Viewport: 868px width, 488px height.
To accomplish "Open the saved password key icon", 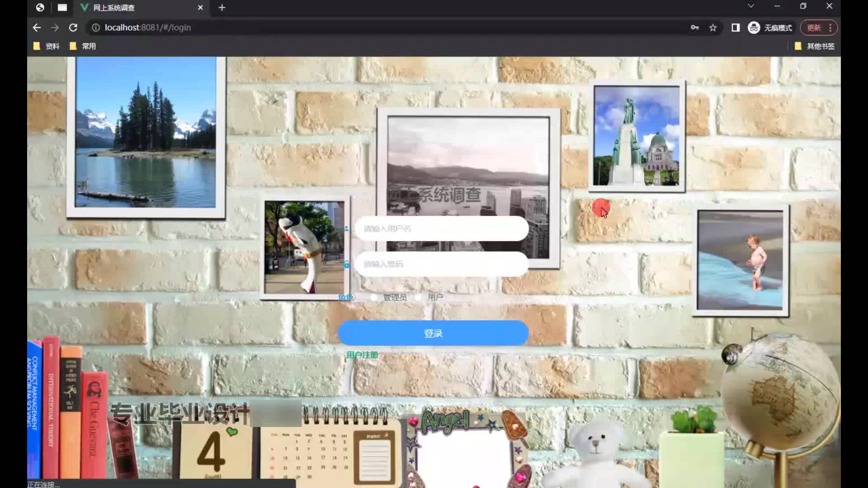I will (x=694, y=28).
